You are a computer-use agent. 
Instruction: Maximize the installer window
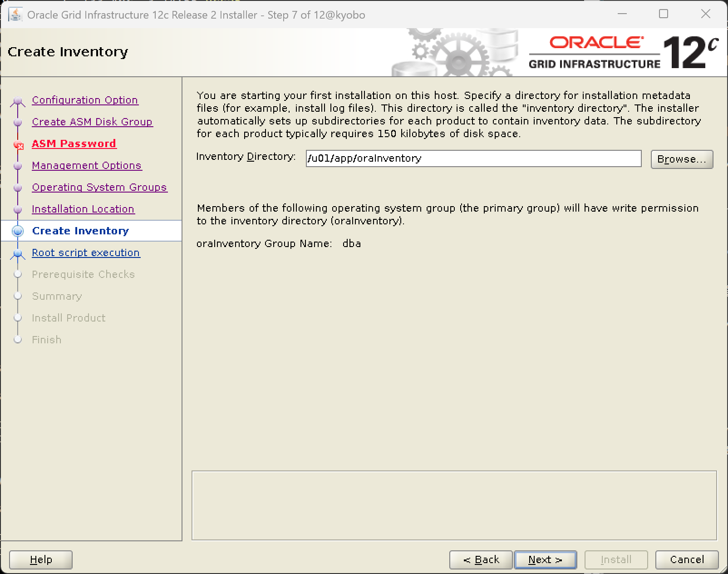664,14
